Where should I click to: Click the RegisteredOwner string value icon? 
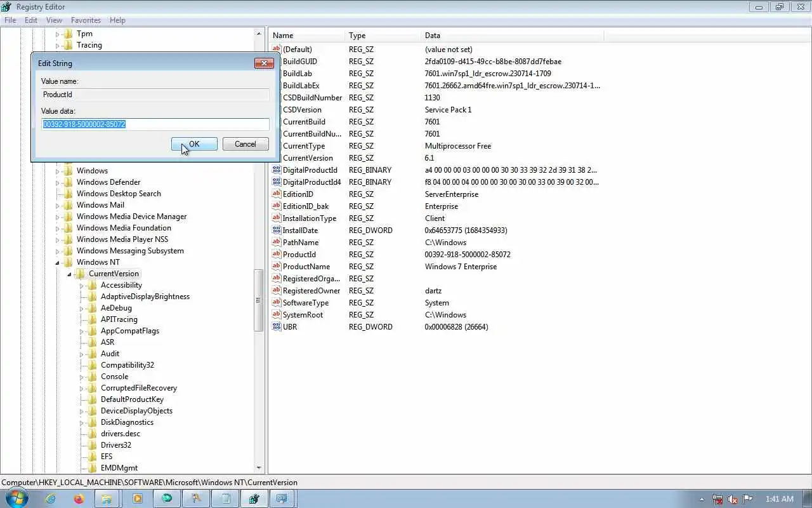(276, 291)
